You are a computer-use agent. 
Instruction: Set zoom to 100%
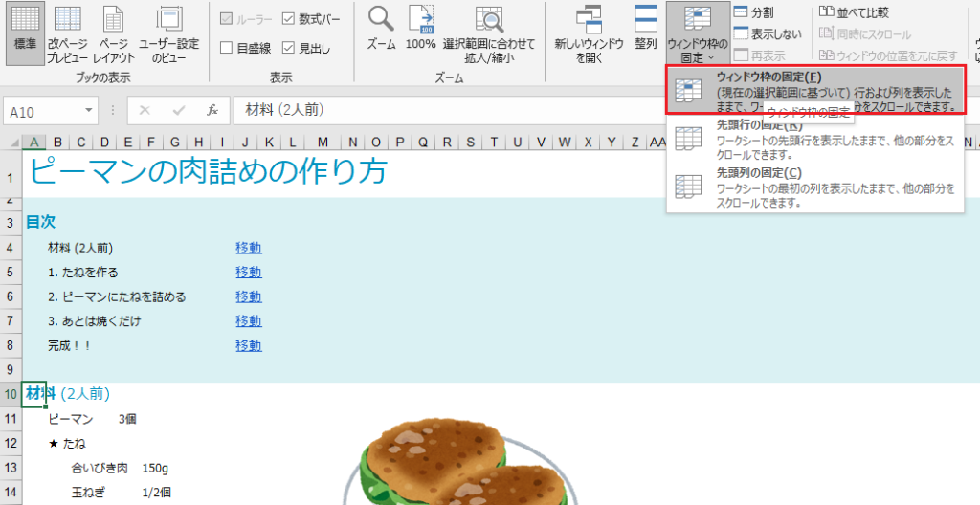(421, 28)
